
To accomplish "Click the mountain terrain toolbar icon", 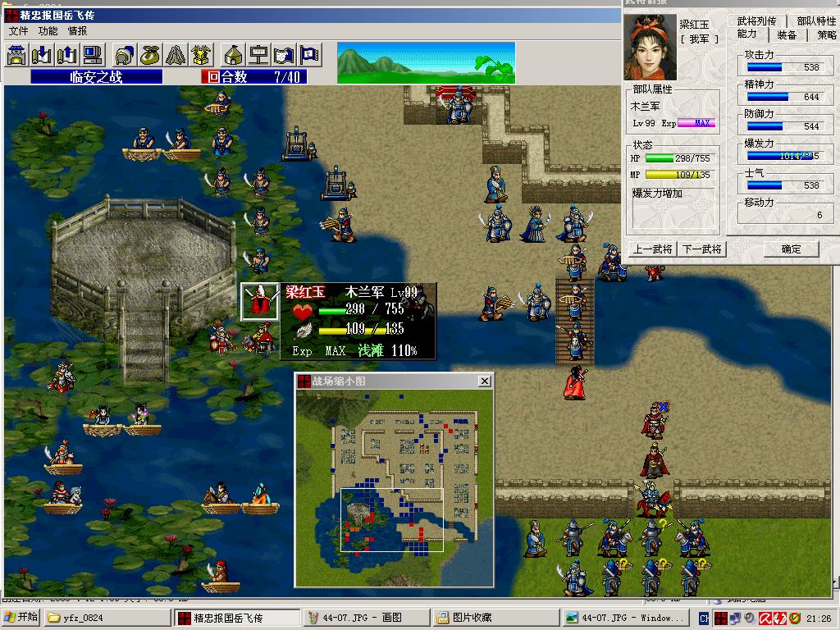I will click(176, 55).
